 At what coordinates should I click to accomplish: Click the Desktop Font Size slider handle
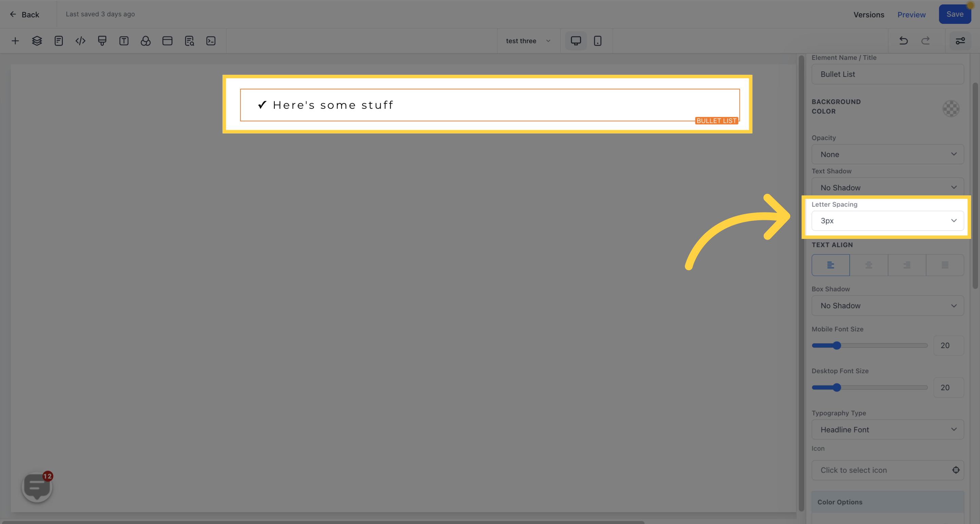(837, 387)
